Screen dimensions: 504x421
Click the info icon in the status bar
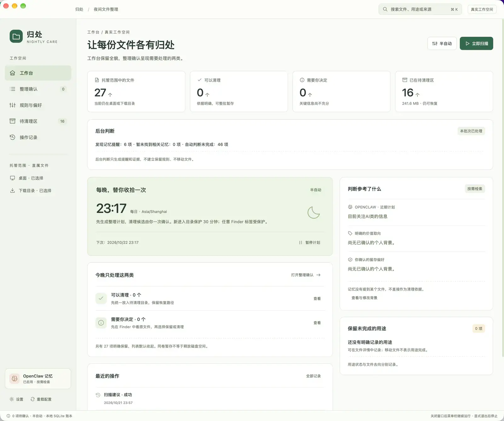(x=8, y=416)
